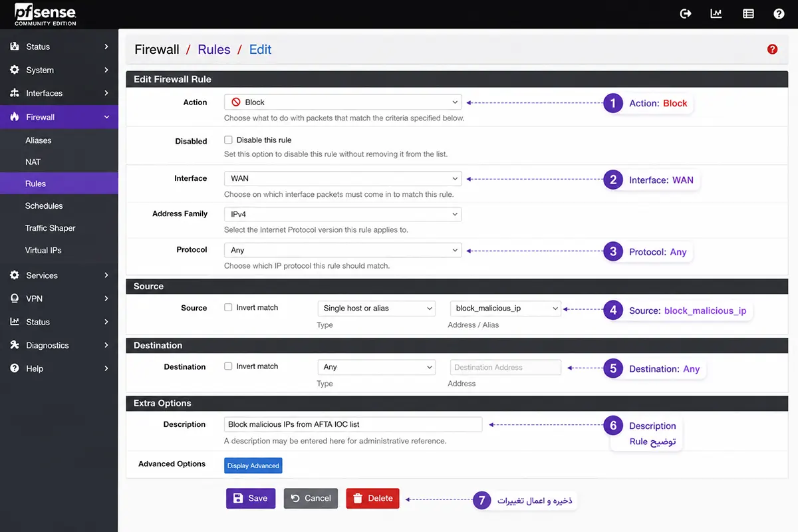Click the lower Status chart icon in sidebar
This screenshot has width=798, height=532.
click(15, 322)
